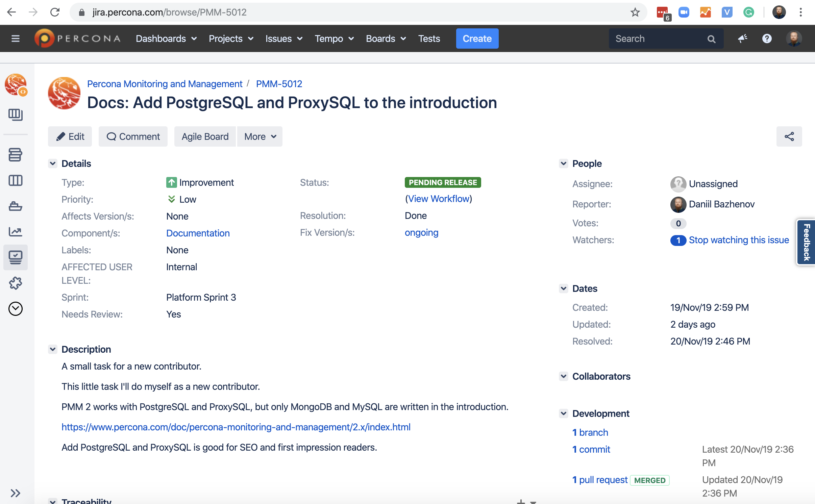Image resolution: width=815 pixels, height=504 pixels.
Task: Open Chrome three-dot menu
Action: pos(800,12)
